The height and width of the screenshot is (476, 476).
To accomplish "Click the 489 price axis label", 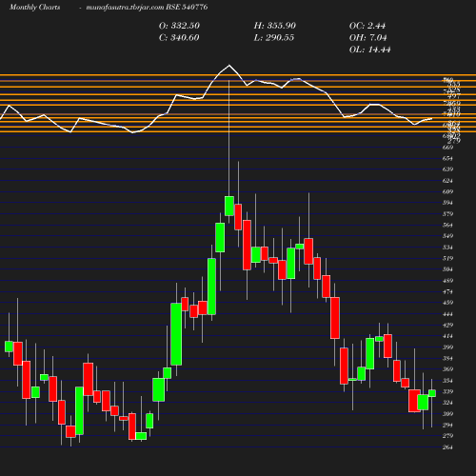I will 447,281.
